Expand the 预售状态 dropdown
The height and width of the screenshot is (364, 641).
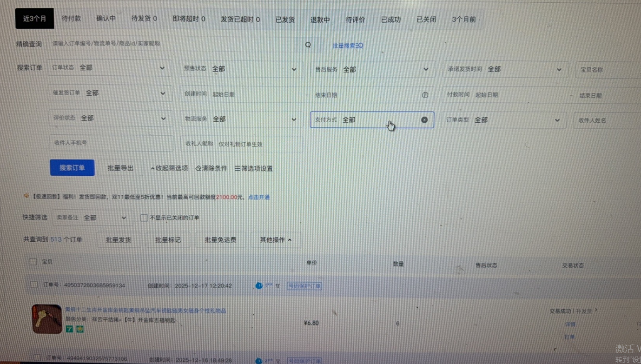coord(242,69)
